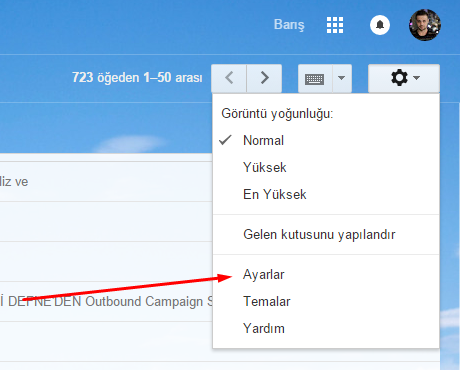Screen dimensions: 460x370
Task: Select En Yüksek display density
Action: (326, 194)
